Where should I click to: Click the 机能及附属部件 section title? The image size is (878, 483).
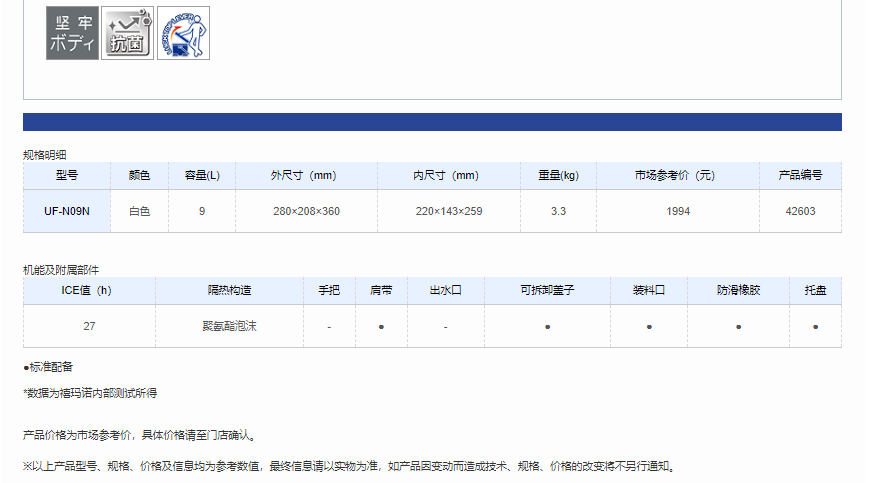coord(61,270)
